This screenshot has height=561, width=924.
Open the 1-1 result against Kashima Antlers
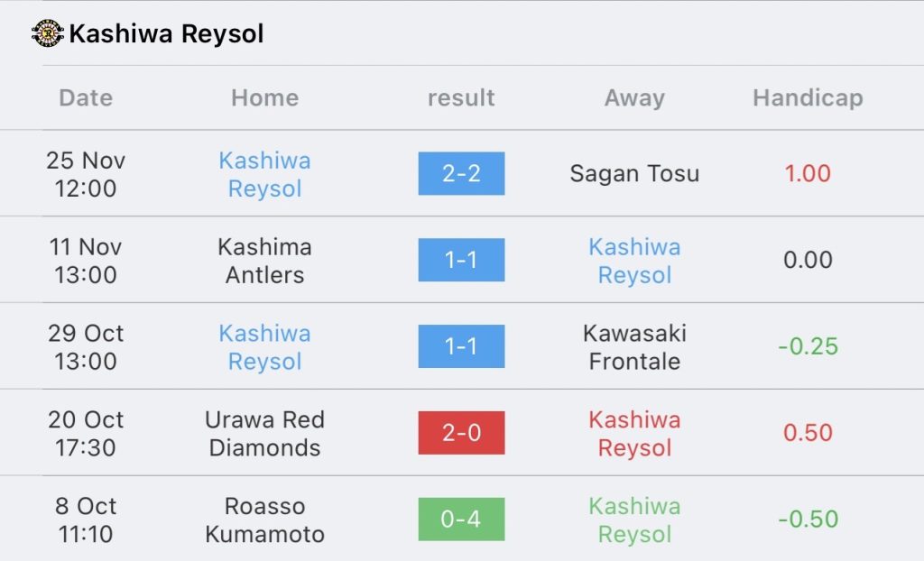point(461,260)
